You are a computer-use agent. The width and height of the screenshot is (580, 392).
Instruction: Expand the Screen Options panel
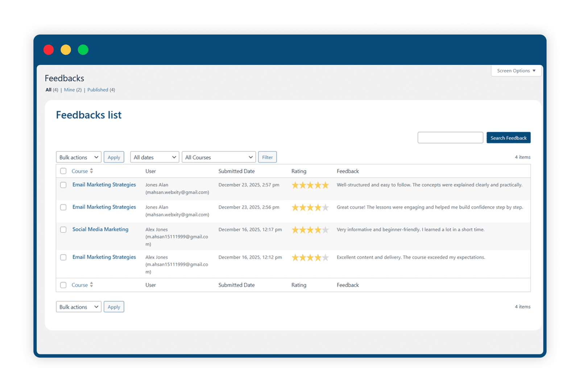click(516, 71)
